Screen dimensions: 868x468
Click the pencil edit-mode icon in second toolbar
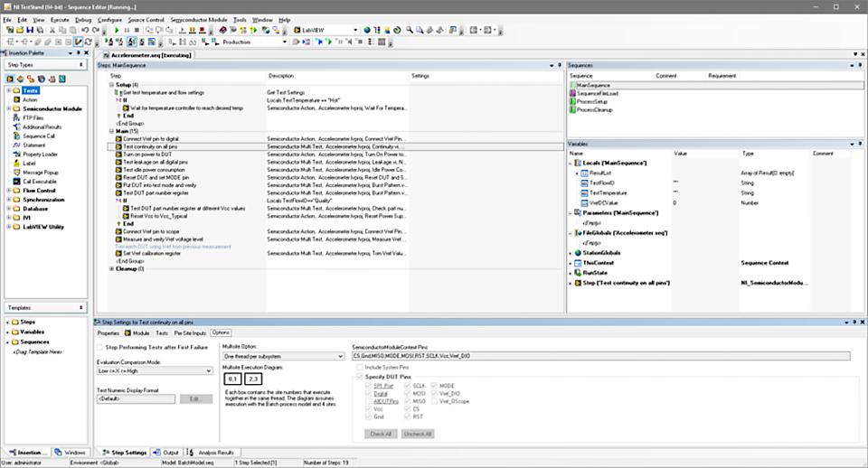point(79,42)
